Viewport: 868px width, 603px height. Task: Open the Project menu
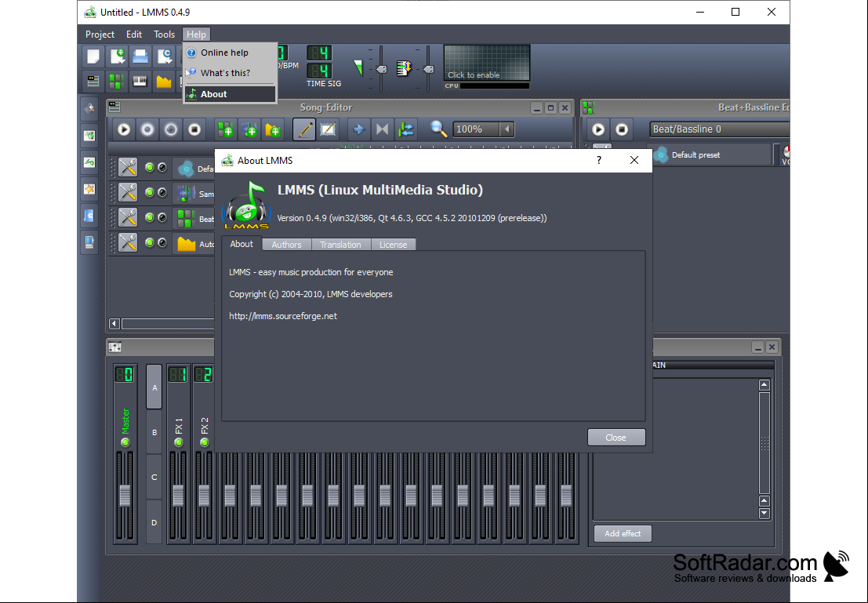(x=100, y=35)
